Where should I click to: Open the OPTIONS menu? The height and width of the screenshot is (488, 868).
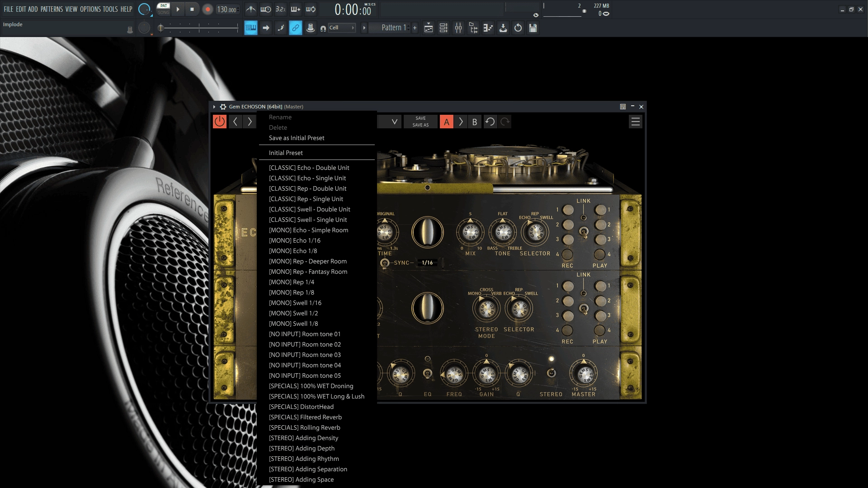90,9
